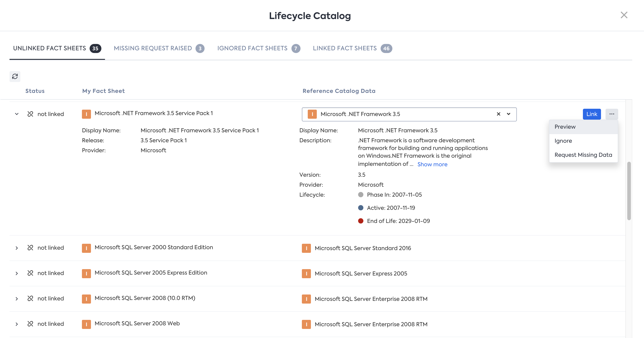Clear the selected .NET Framework 3.5 reference
The image size is (644, 338).
tap(499, 114)
